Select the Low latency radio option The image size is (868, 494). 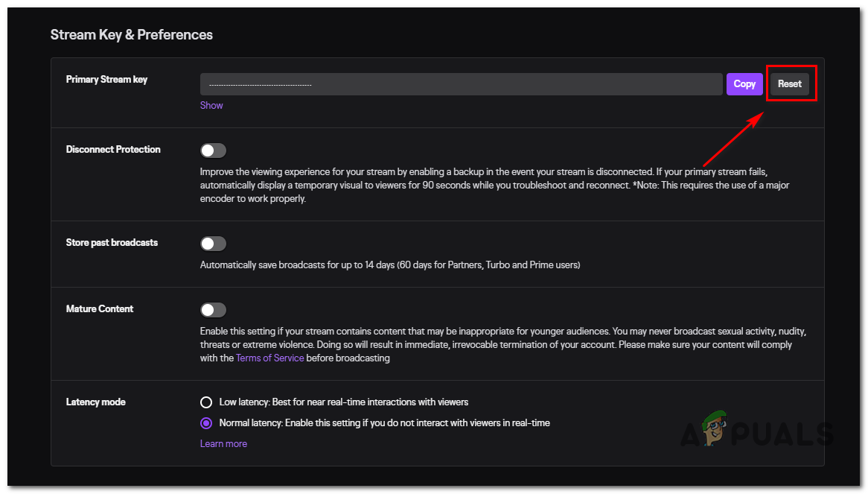(x=206, y=402)
